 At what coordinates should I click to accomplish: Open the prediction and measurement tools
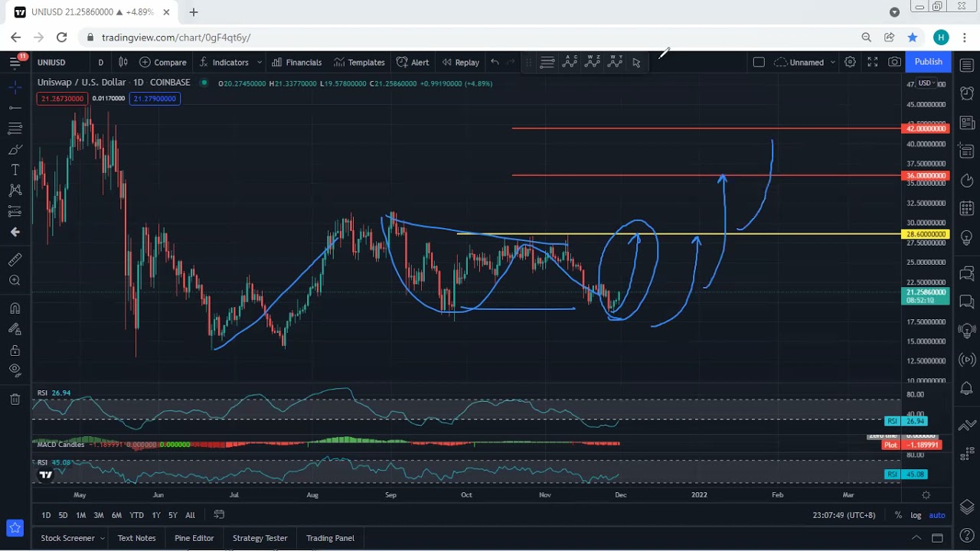coord(15,211)
